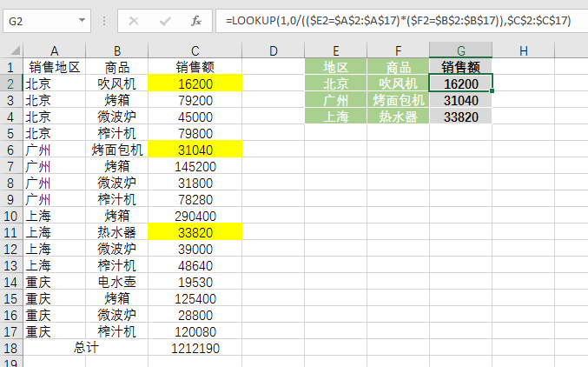Viewport: 588px width, 367px height.
Task: Select green cell 广州 in column E
Action: (x=335, y=100)
